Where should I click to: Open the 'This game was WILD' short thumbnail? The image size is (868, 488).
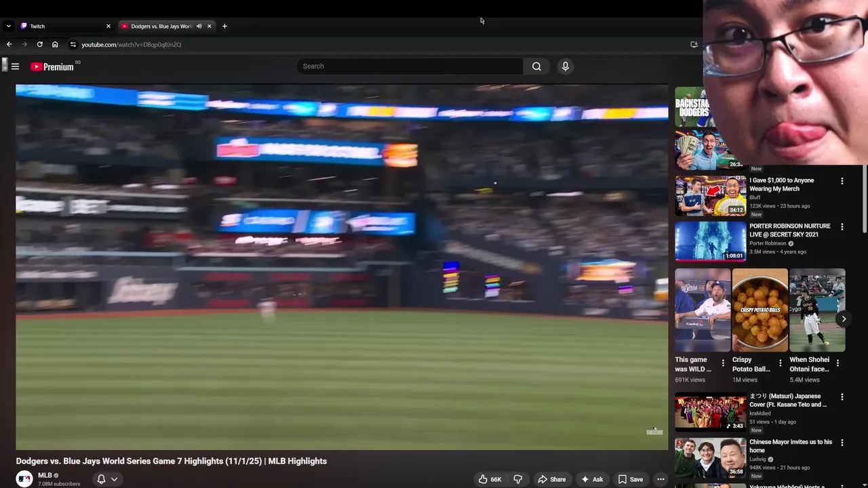703,310
